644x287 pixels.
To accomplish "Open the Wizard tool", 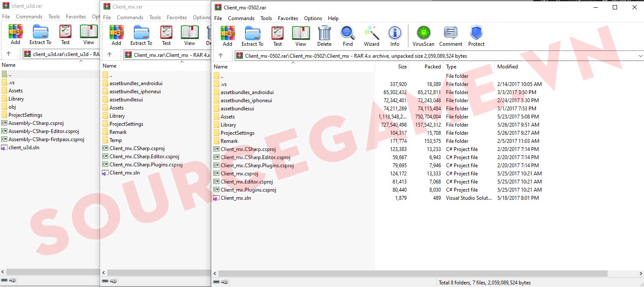I will [372, 36].
